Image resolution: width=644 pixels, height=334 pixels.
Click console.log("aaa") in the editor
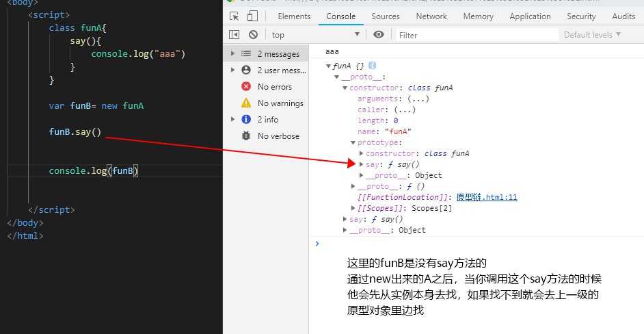pyautogui.click(x=138, y=54)
